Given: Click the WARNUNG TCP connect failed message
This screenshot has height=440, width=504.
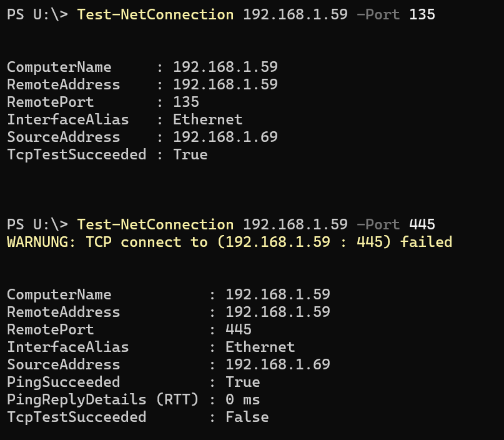Looking at the screenshot, I should [x=229, y=242].
